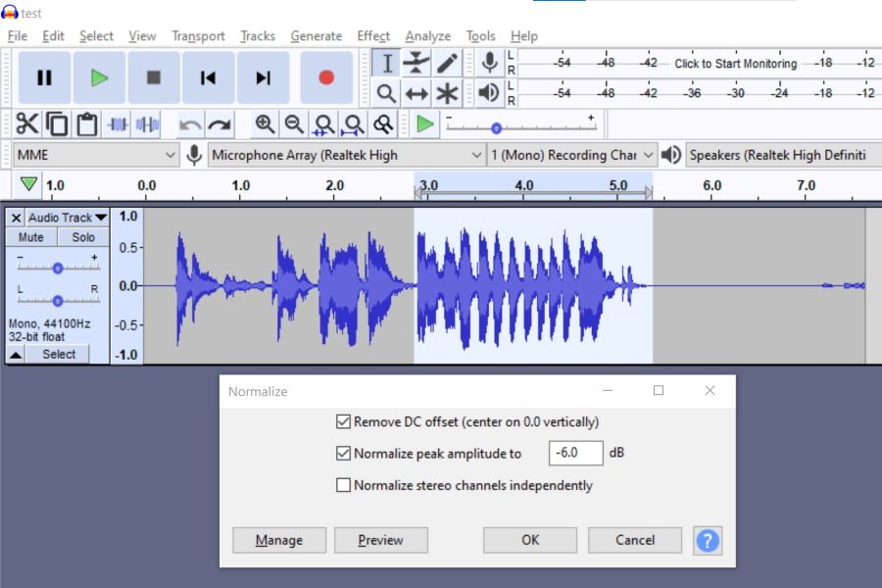Fit selection to window width
Screen dimensions: 882x588
coord(323,124)
